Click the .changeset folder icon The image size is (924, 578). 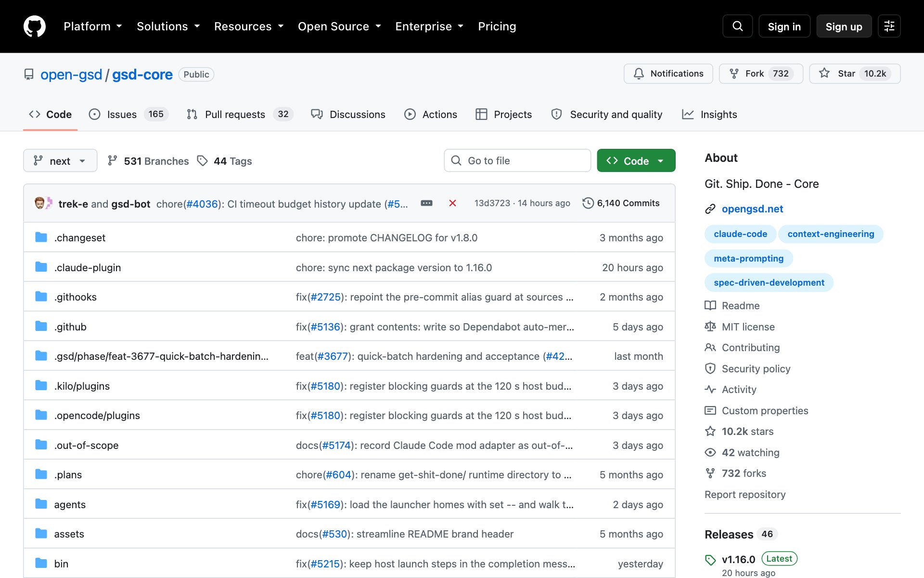pyautogui.click(x=41, y=237)
